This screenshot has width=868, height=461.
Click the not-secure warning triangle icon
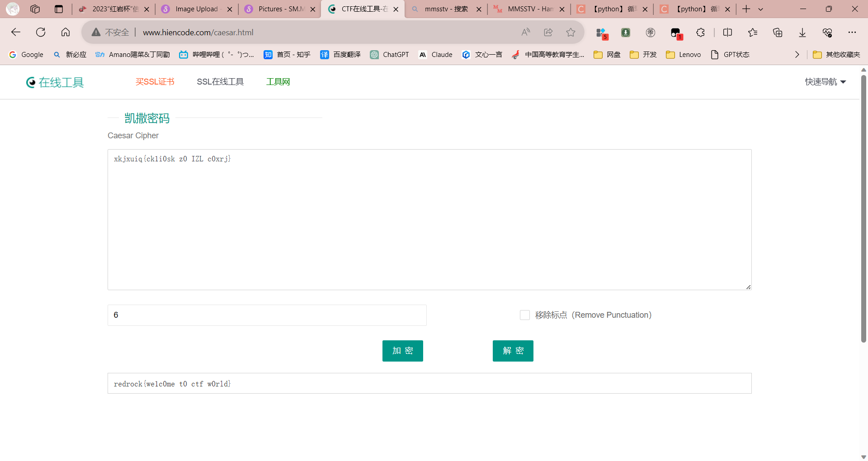click(x=96, y=32)
